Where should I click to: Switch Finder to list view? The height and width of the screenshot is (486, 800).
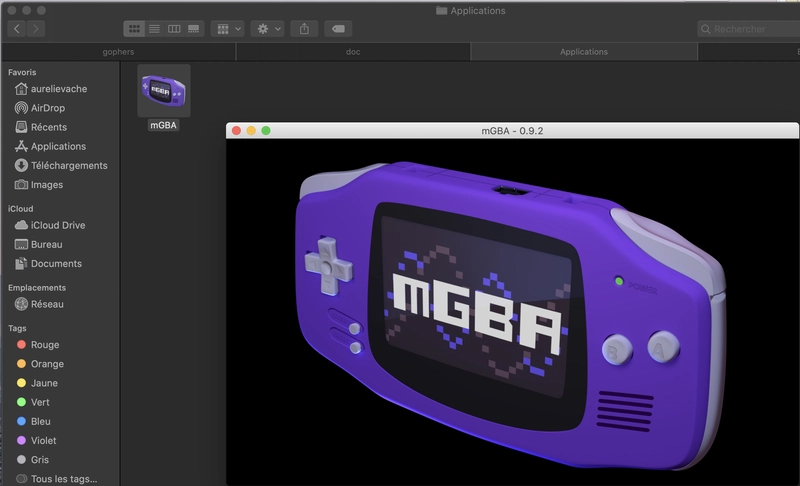tap(154, 29)
